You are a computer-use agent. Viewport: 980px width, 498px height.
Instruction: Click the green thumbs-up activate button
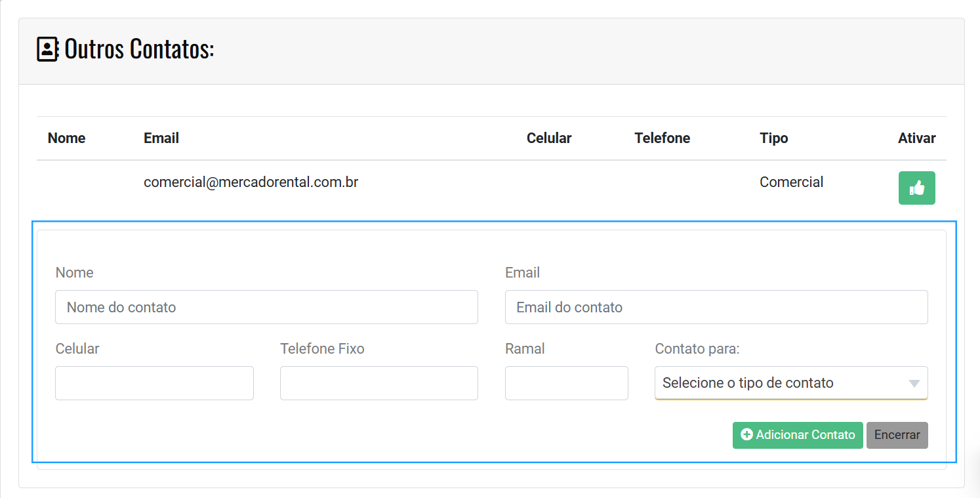coord(916,188)
